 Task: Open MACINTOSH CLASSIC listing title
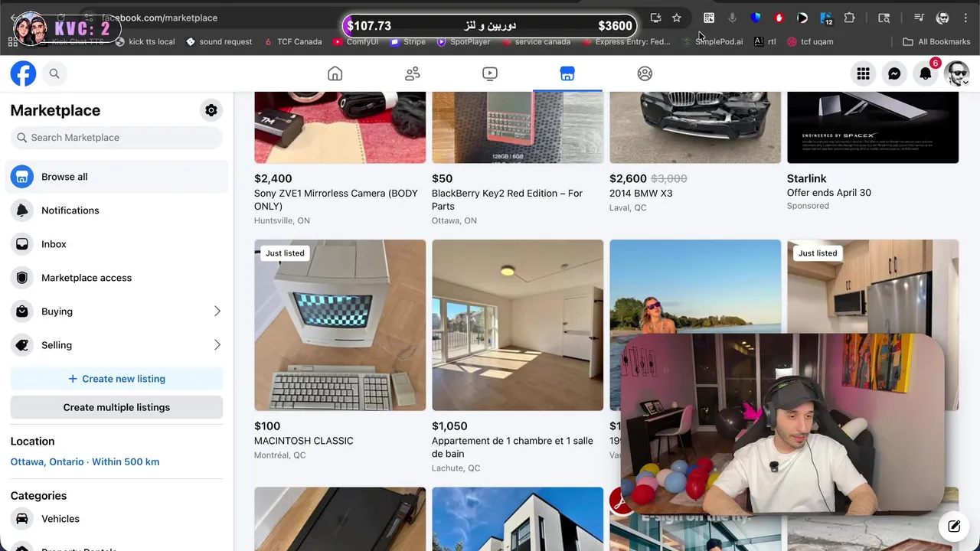304,441
